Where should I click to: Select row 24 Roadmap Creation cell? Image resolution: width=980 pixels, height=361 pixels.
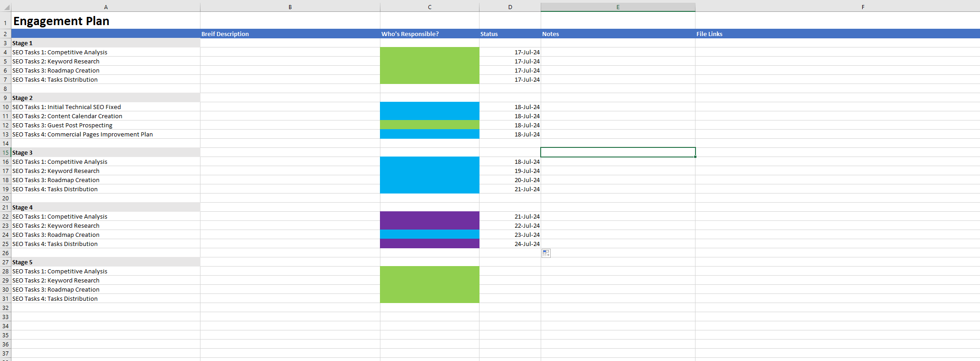(106, 235)
